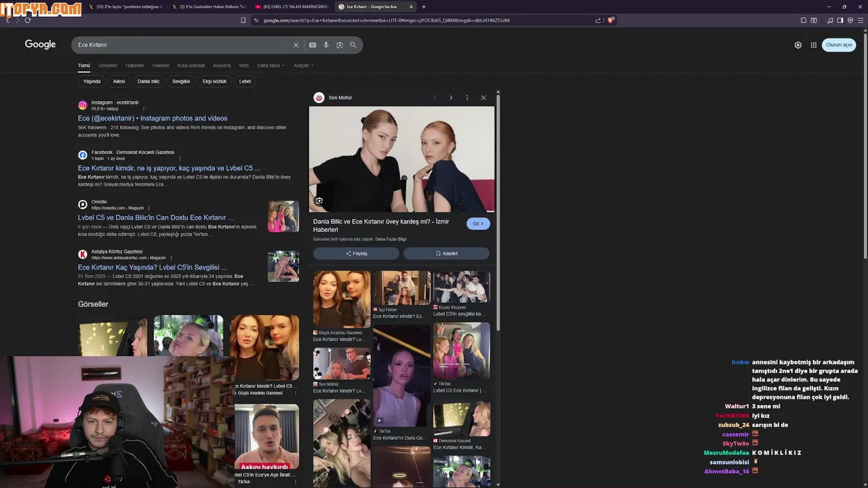Open more options next to Onedio result
This screenshot has width=868, height=488.
coord(149,208)
